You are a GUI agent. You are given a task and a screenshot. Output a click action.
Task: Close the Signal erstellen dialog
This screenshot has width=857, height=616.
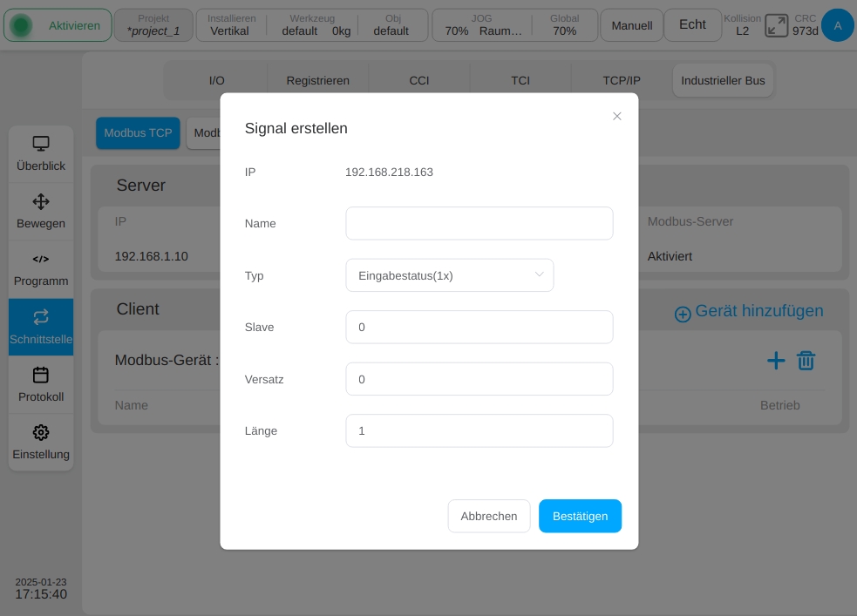point(617,117)
